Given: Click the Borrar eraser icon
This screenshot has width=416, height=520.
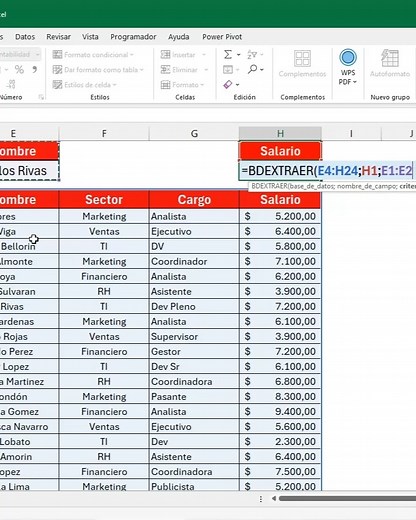Looking at the screenshot, I should coord(228,85).
